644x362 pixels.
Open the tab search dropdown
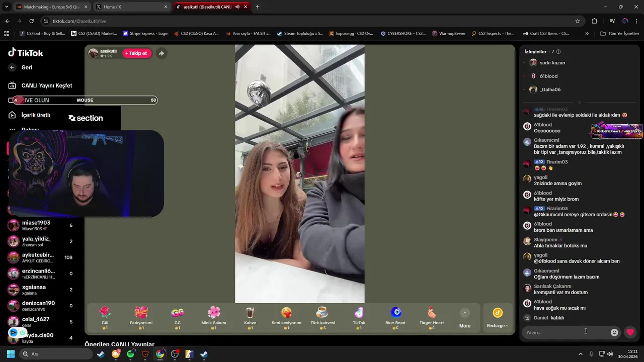pos(7,7)
